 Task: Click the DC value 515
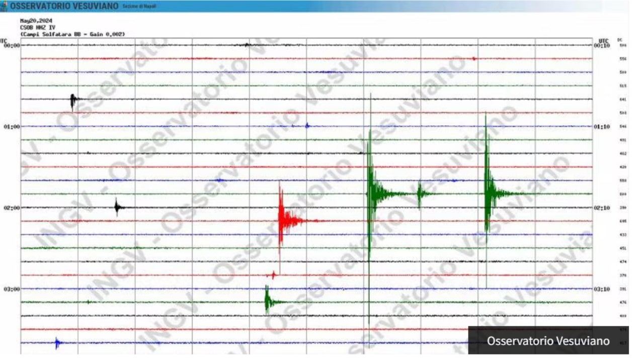tap(623, 86)
